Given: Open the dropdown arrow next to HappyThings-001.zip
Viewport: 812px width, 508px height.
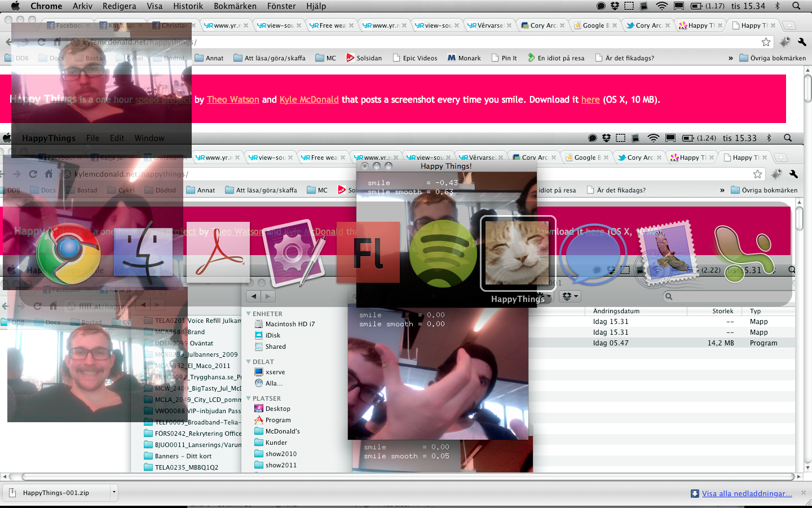Looking at the screenshot, I should click(114, 492).
